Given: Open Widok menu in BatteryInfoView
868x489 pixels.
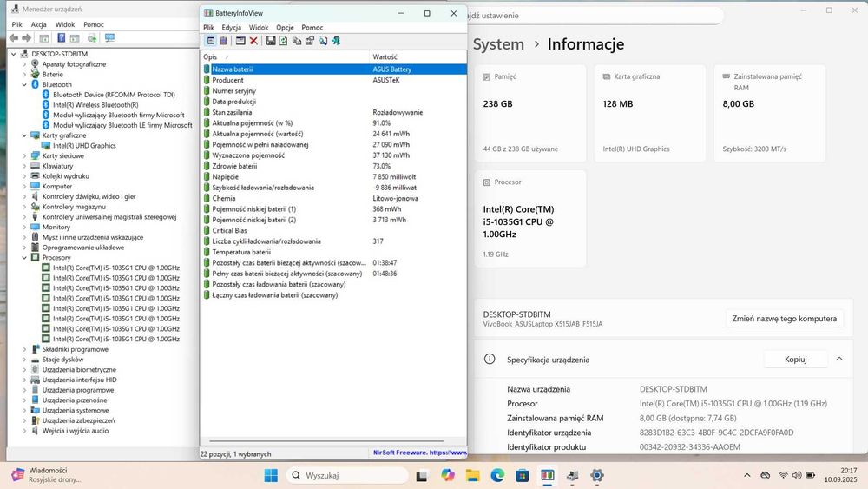Looking at the screenshot, I should 259,27.
